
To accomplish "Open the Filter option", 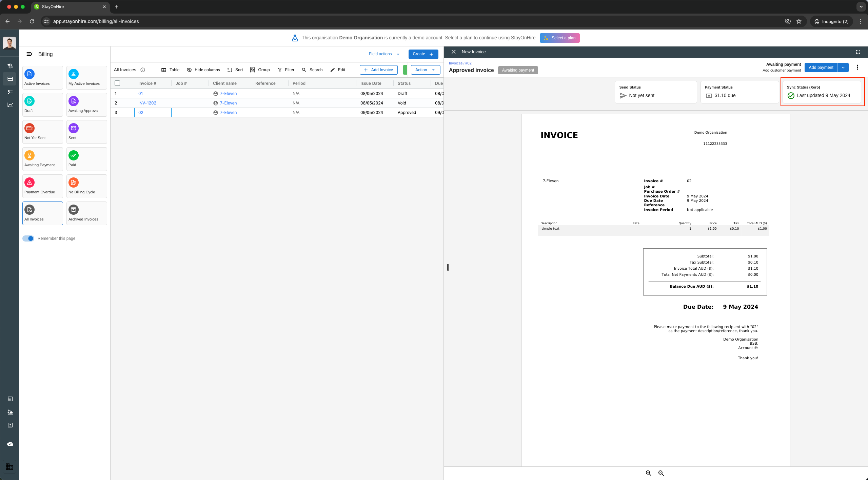I will click(x=286, y=70).
